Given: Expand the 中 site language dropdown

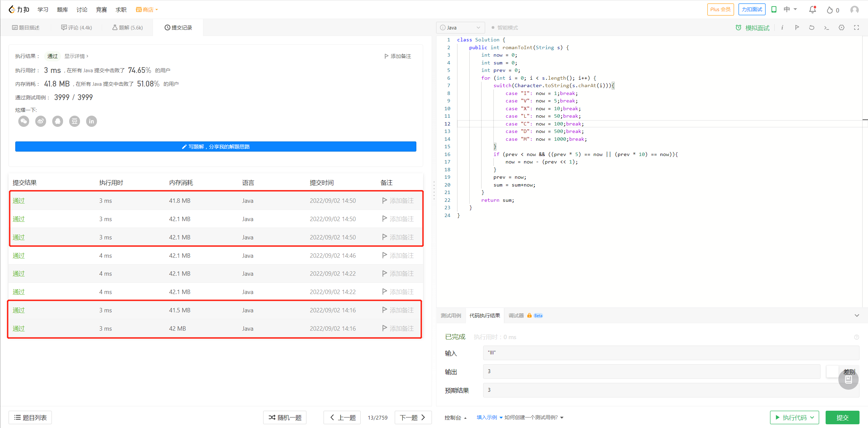Looking at the screenshot, I should (790, 9).
